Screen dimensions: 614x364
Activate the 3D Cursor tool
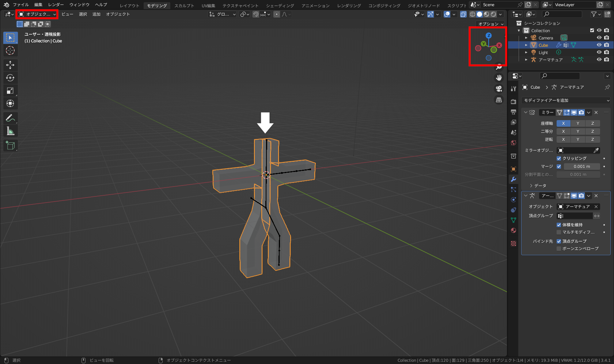(10, 50)
